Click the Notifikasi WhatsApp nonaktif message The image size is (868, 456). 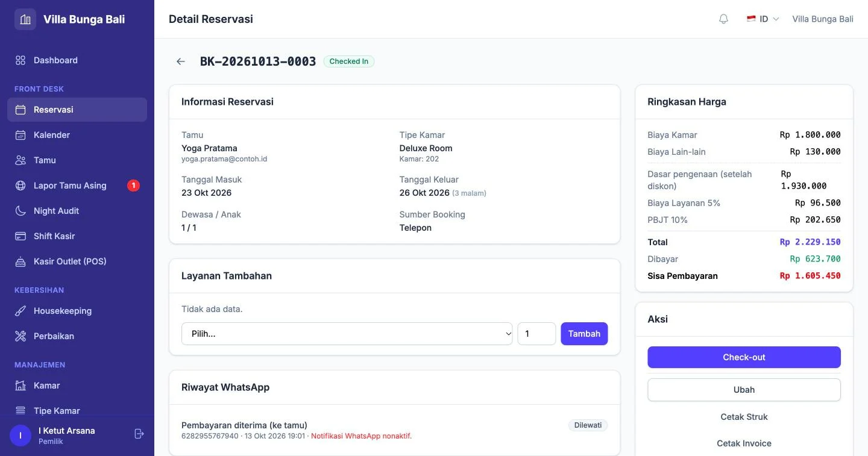click(x=362, y=436)
